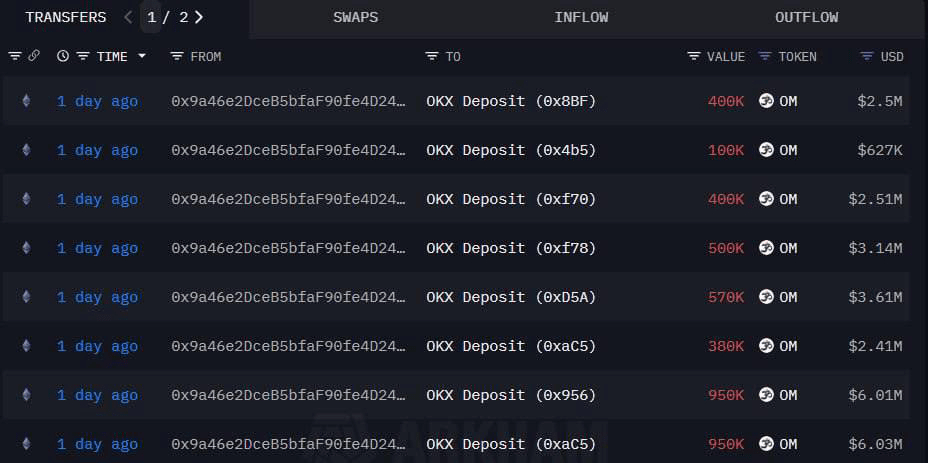Click the 100K value cell
This screenshot has width=928, height=463.
click(x=726, y=150)
